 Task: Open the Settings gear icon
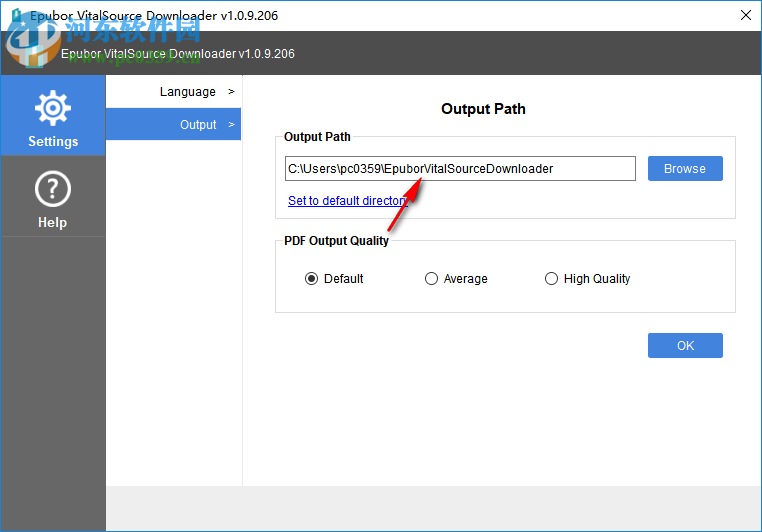pyautogui.click(x=52, y=108)
